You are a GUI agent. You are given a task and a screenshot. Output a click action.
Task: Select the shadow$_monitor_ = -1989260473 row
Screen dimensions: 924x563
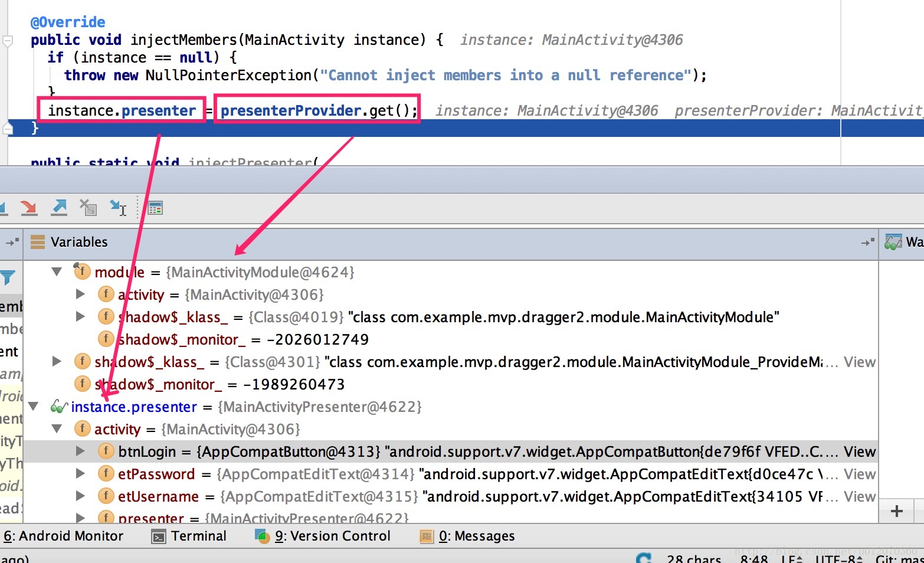[451, 384]
